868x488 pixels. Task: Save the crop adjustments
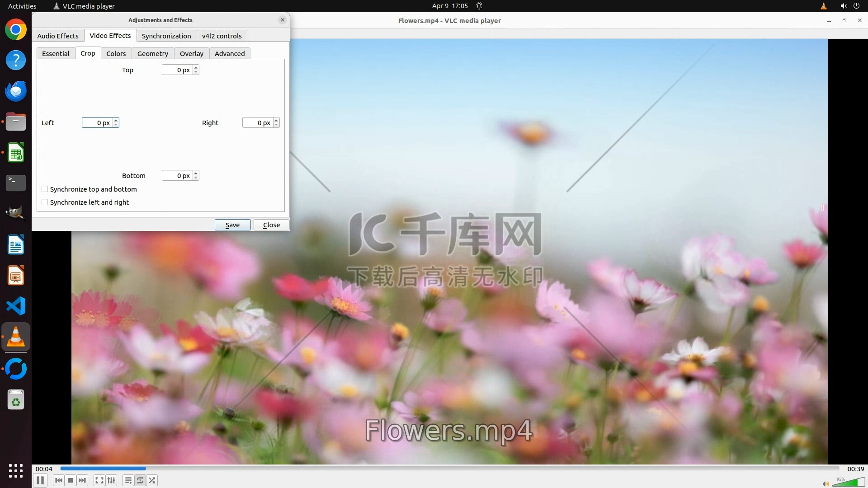click(232, 225)
